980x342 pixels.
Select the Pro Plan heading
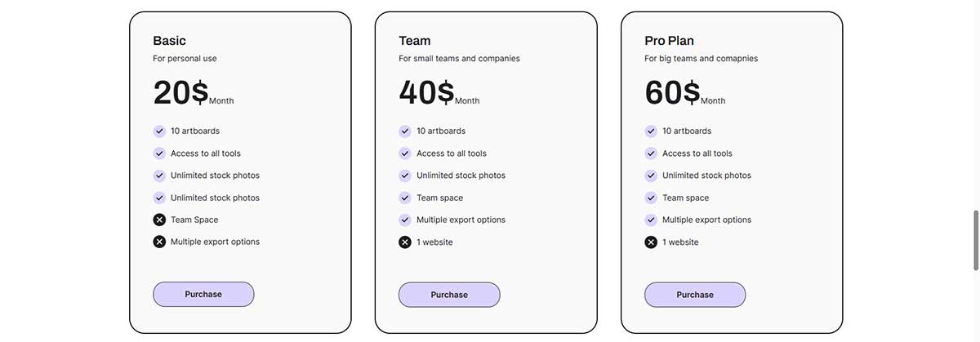pyautogui.click(x=670, y=40)
